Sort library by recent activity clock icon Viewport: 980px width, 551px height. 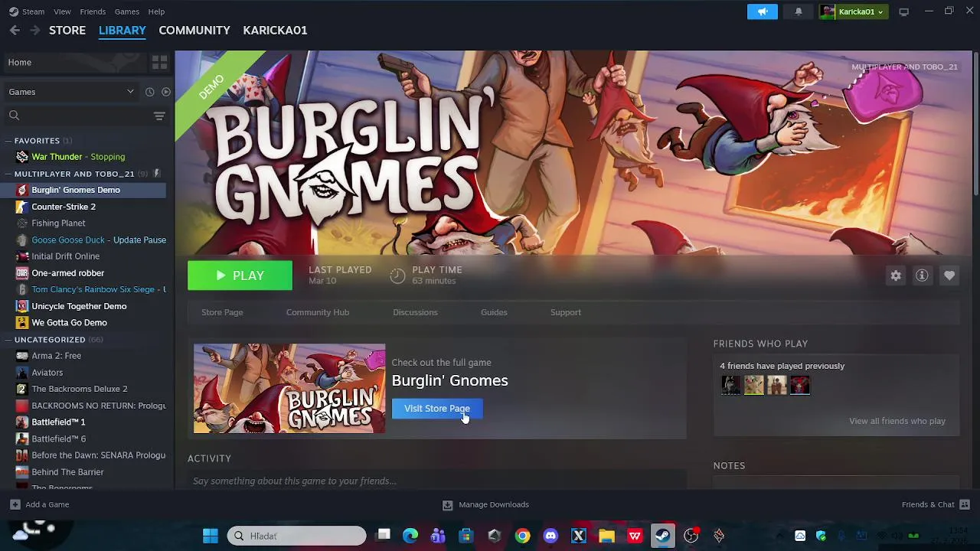pos(150,92)
